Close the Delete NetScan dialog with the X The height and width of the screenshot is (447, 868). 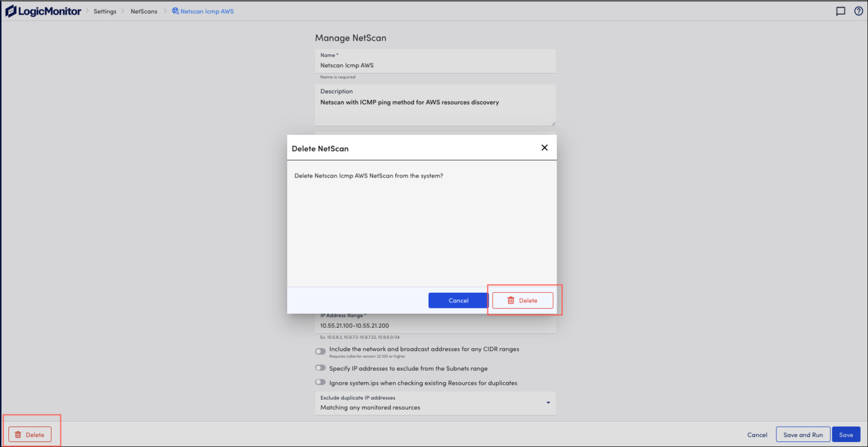(x=544, y=147)
